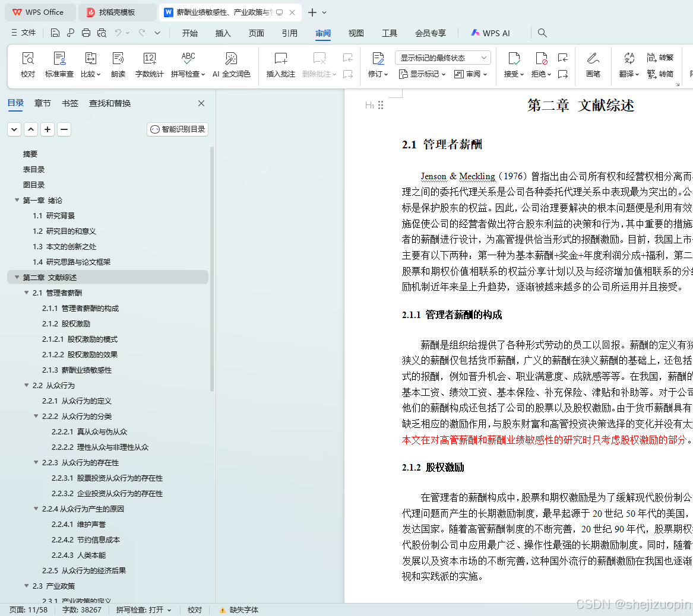Open 显示标记的最终状态 dropdown
693x616 pixels.
tap(443, 58)
